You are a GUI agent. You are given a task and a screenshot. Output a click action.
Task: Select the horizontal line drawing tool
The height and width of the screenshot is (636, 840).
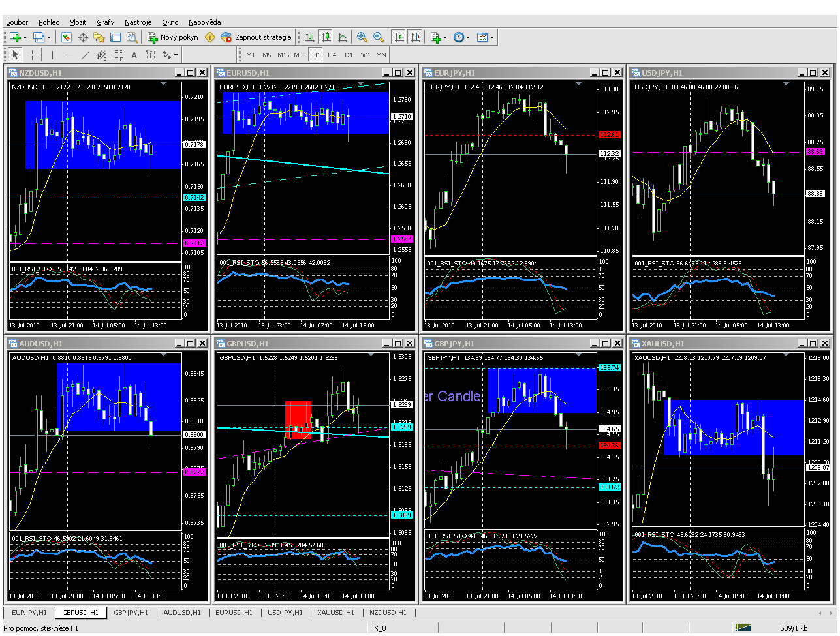click(69, 55)
